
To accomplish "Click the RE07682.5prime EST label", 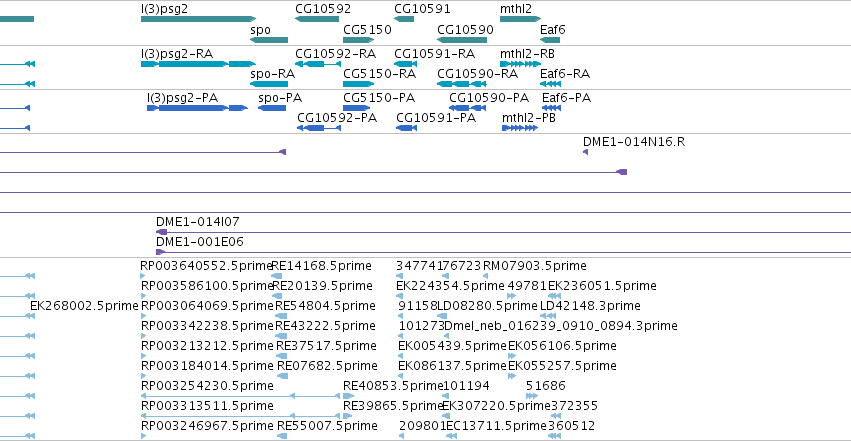I will 327,366.
